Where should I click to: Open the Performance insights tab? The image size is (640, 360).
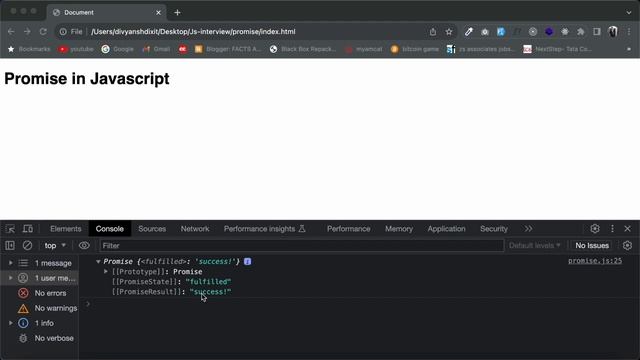pos(264,229)
